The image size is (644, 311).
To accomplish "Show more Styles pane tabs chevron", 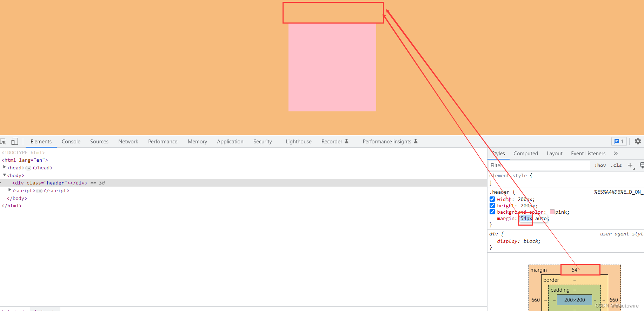I will pyautogui.click(x=616, y=153).
